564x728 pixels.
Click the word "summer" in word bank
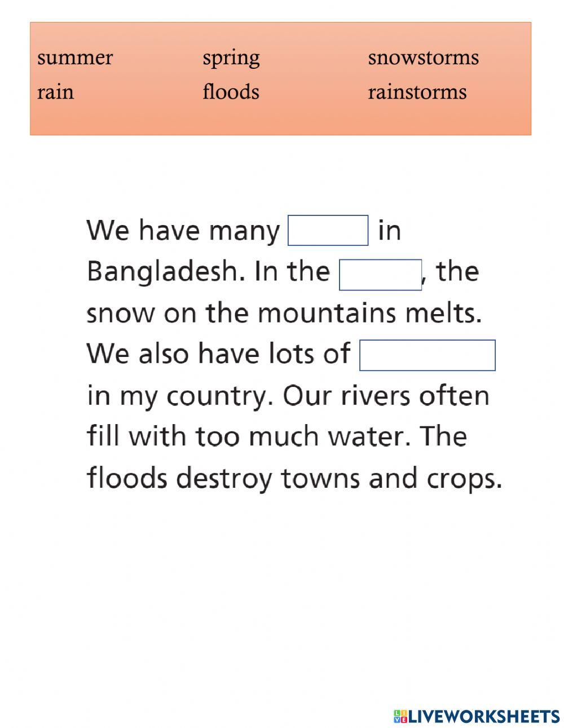[75, 58]
